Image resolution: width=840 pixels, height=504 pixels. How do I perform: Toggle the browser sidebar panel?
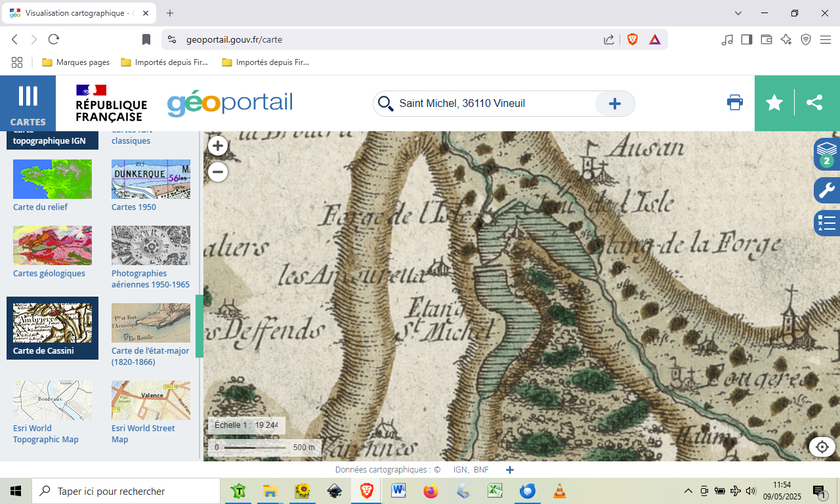pos(746,39)
